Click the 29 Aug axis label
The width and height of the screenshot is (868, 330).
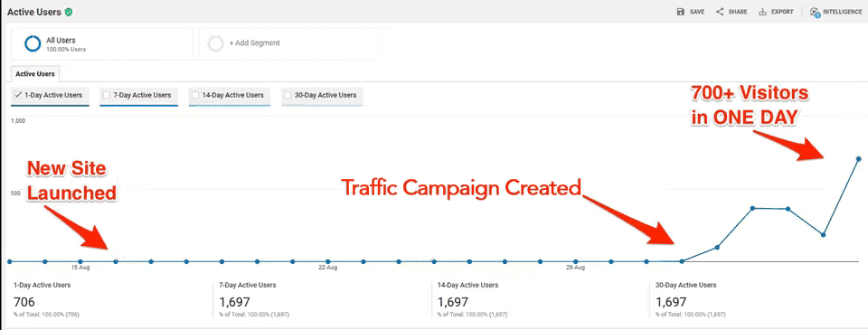(576, 268)
